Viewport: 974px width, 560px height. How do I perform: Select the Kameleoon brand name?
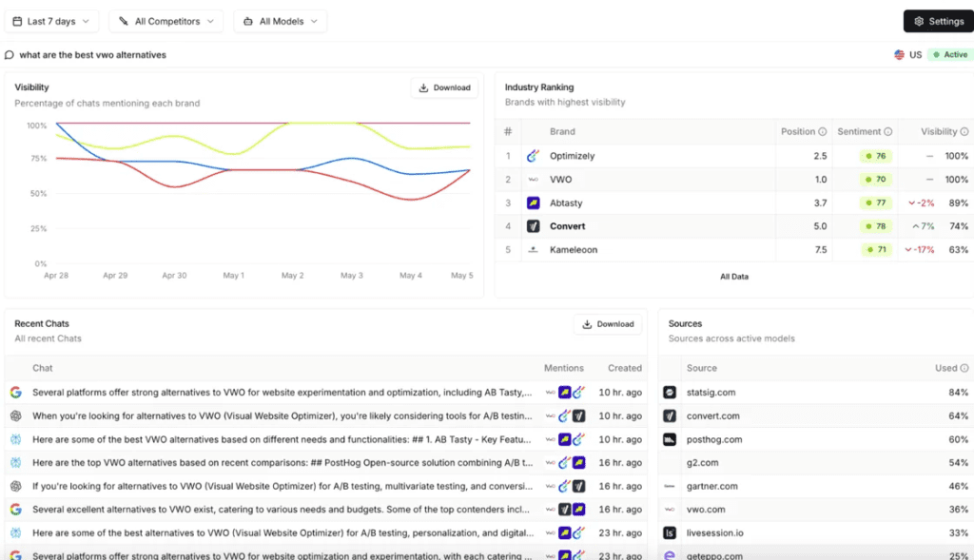tap(574, 250)
